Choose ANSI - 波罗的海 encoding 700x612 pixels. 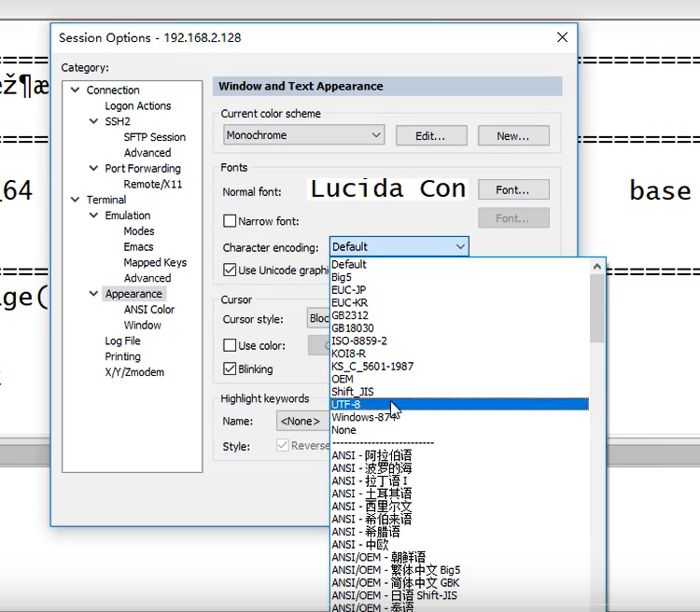coord(459,467)
